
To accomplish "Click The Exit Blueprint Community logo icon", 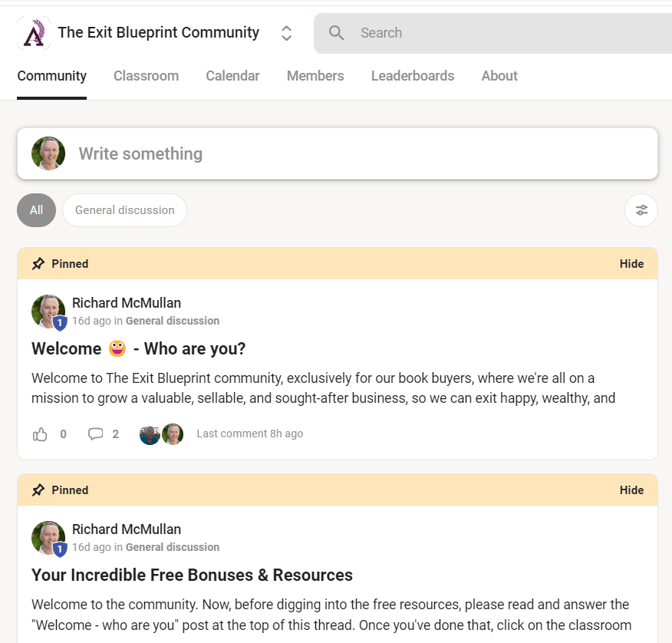I will pyautogui.click(x=34, y=33).
